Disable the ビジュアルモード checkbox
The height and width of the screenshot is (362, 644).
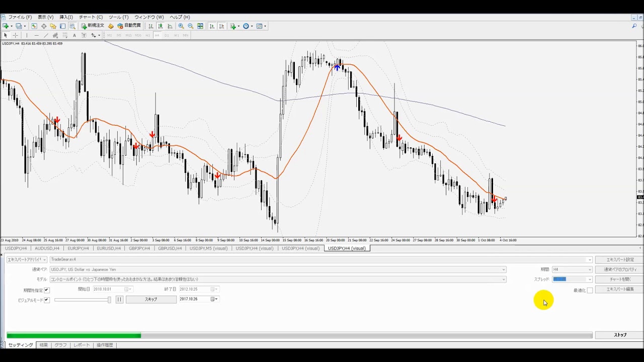pos(47,300)
